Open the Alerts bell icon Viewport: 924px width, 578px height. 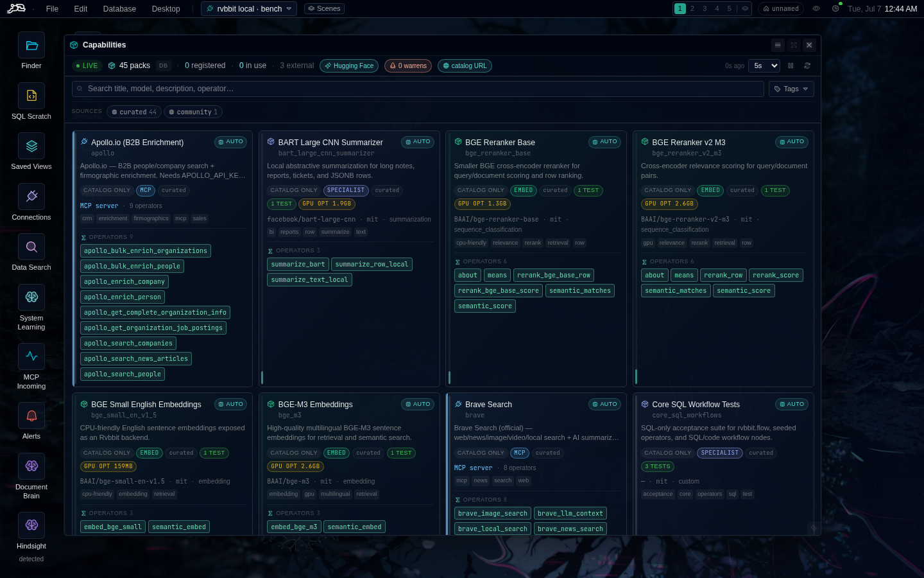pyautogui.click(x=31, y=416)
